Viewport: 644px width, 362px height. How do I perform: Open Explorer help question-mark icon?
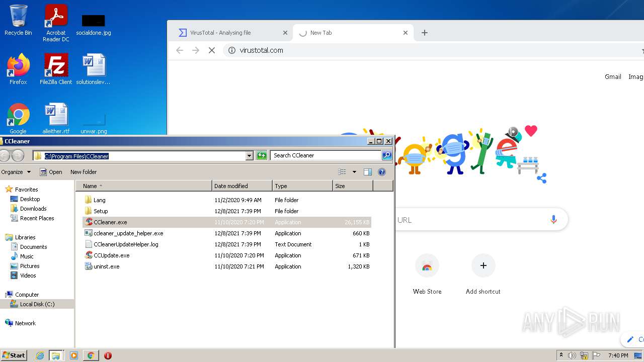tap(382, 172)
